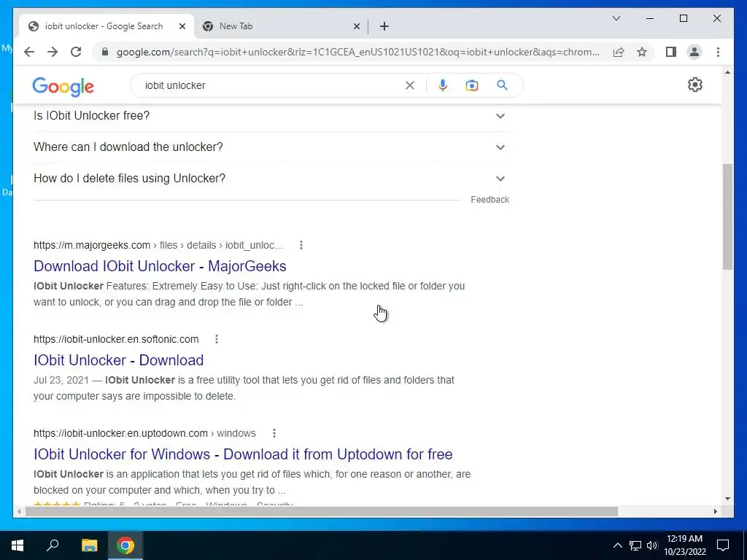View site security lock information
747x560 pixels.
pyautogui.click(x=105, y=52)
